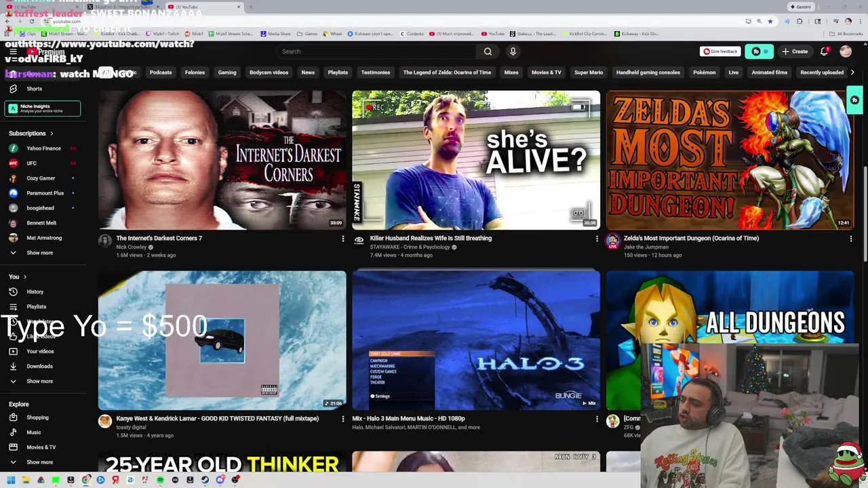Open UFC subscription channel
Viewport: 868px width, 488px height.
[x=32, y=163]
